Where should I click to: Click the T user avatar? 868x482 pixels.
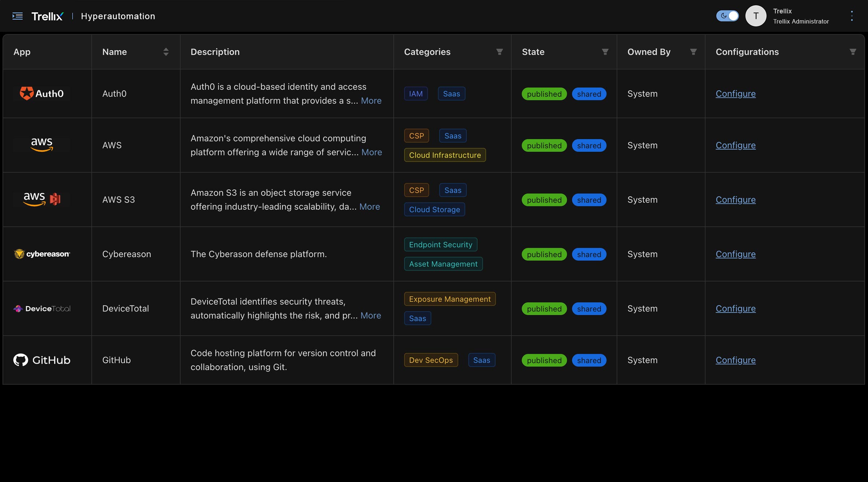(x=756, y=16)
